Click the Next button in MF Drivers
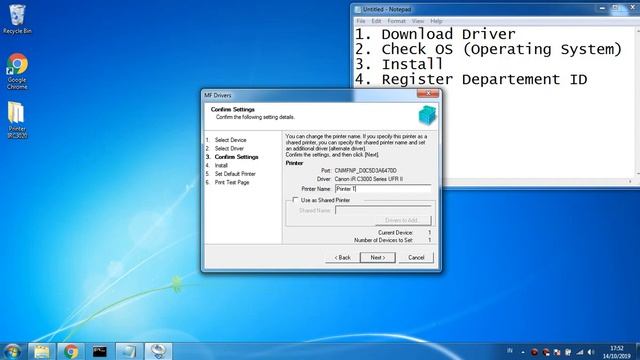Screen dimensions: 640x360 pos(378,258)
